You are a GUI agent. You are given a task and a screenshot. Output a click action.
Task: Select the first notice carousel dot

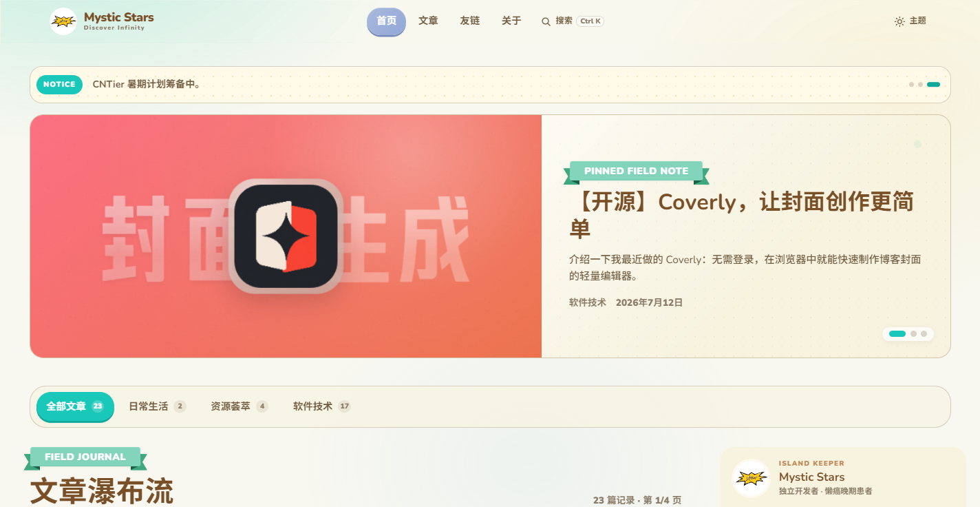(x=911, y=85)
